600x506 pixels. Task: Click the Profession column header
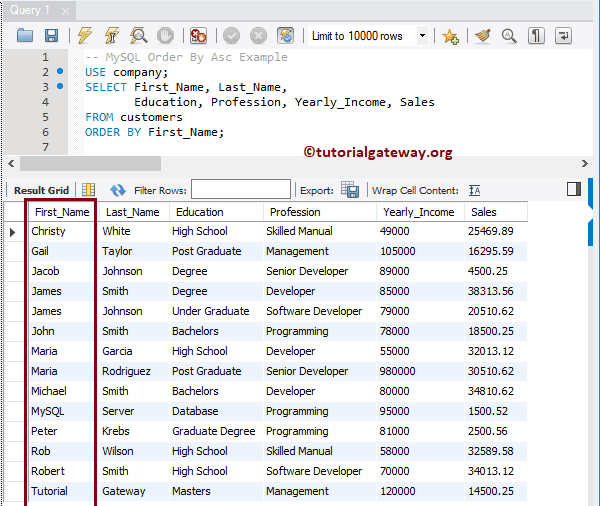pos(295,212)
